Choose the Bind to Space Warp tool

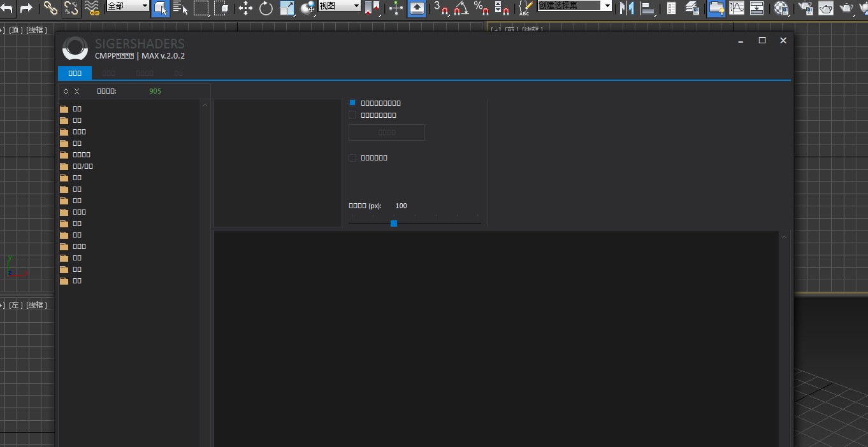pyautogui.click(x=92, y=8)
